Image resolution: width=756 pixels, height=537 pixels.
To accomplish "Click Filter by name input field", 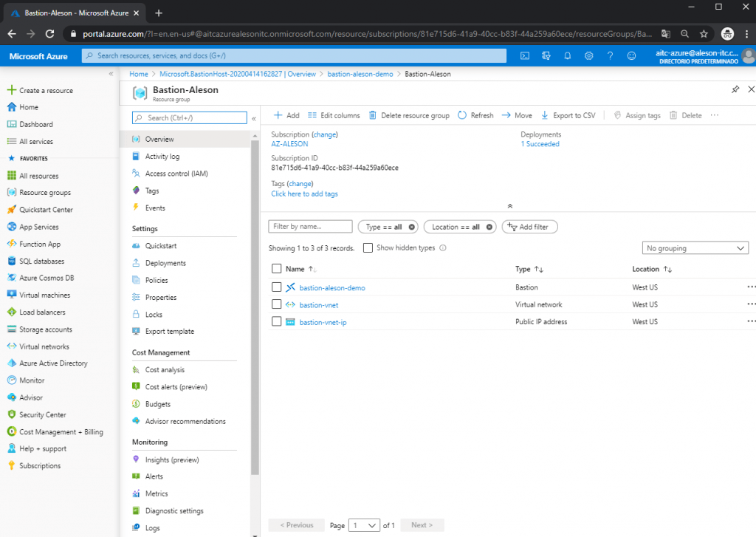I will pyautogui.click(x=310, y=226).
